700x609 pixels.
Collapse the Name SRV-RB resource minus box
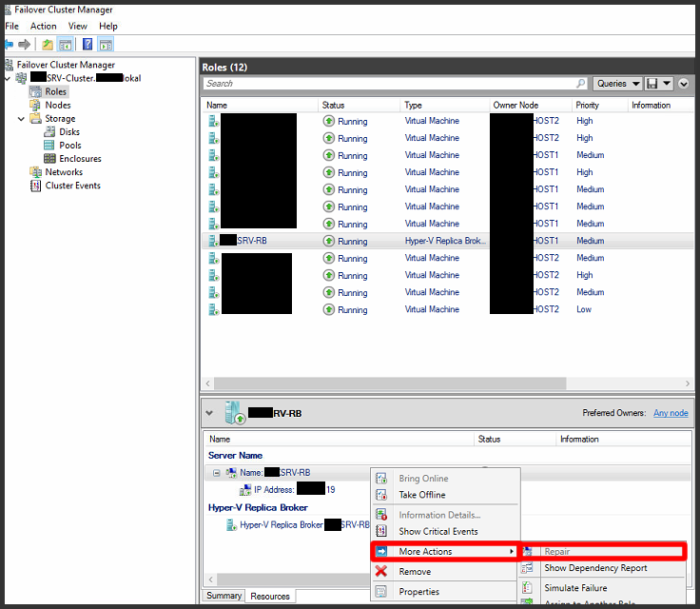(217, 473)
